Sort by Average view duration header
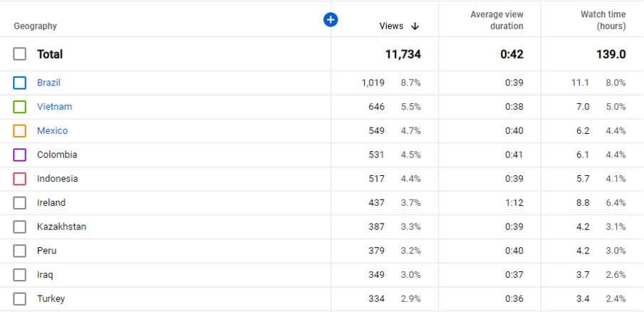This screenshot has width=644, height=312. click(497, 20)
